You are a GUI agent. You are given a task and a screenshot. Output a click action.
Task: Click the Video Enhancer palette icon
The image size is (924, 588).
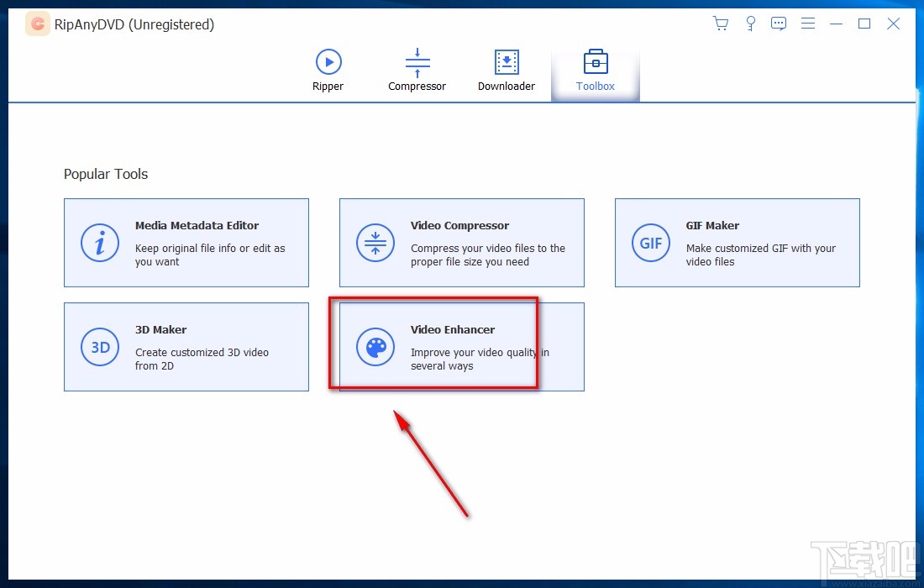(x=375, y=347)
